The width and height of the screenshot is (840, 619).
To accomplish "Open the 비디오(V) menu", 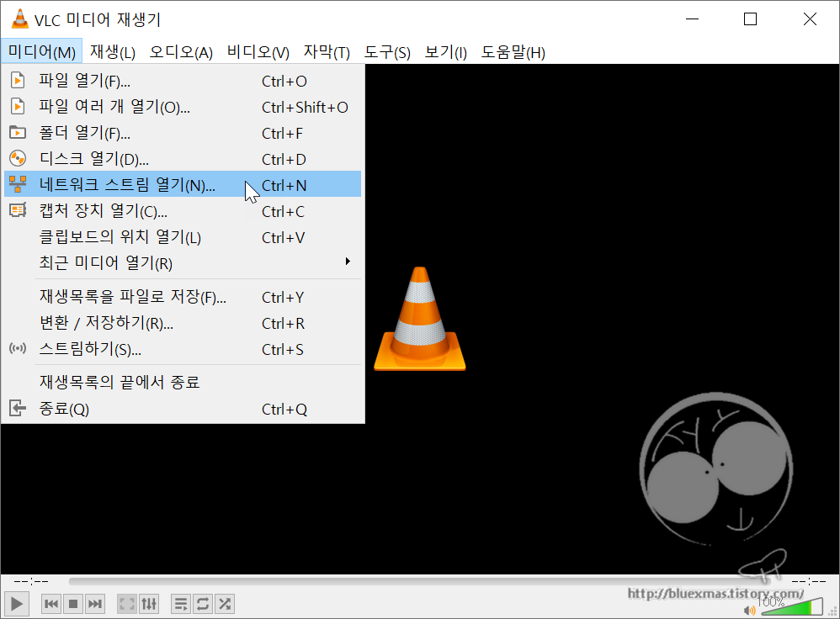I will pos(258,52).
